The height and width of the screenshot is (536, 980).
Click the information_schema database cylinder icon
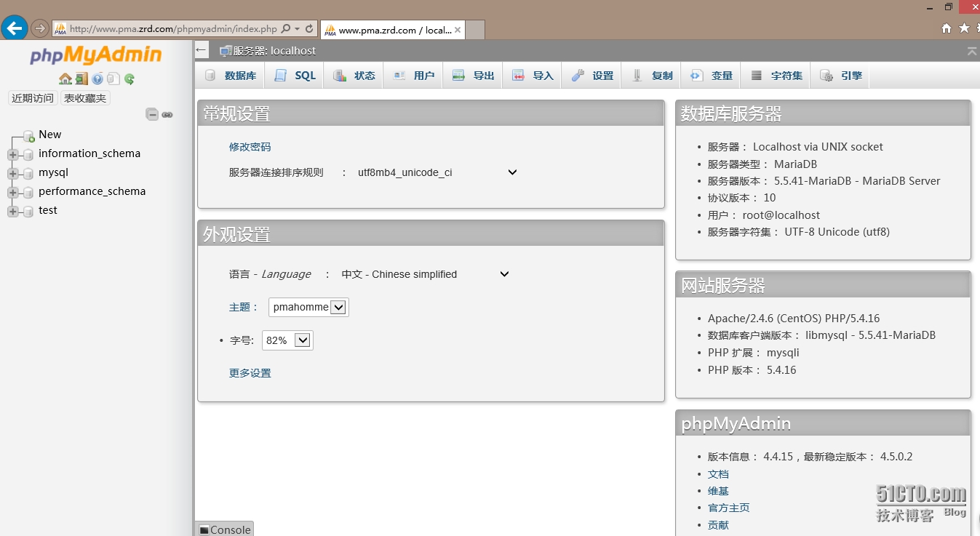point(28,154)
